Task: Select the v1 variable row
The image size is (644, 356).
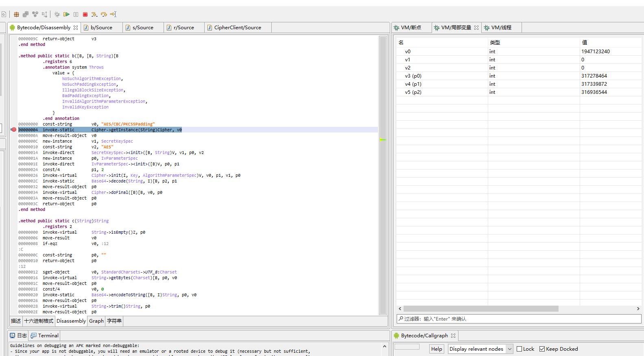Action: 519,60
